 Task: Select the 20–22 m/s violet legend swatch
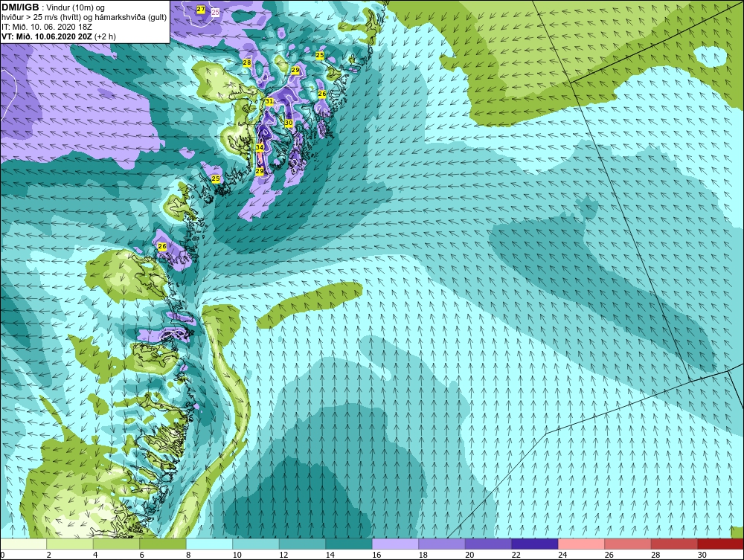click(488, 544)
